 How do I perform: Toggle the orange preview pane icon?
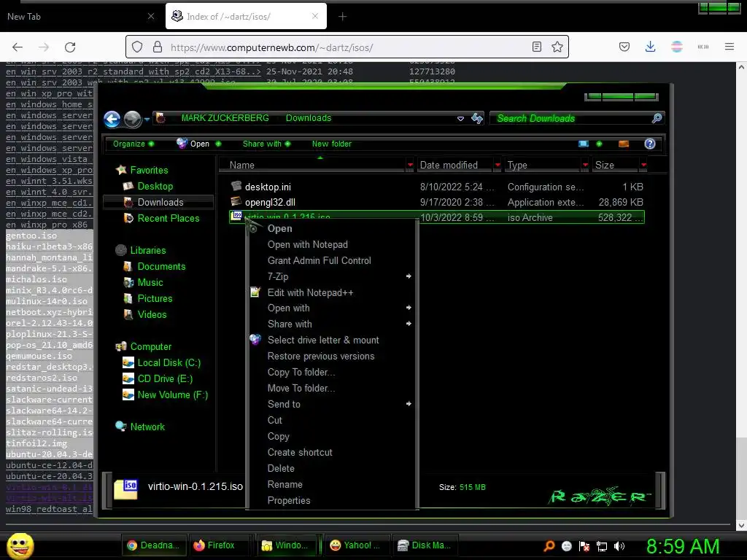click(624, 144)
